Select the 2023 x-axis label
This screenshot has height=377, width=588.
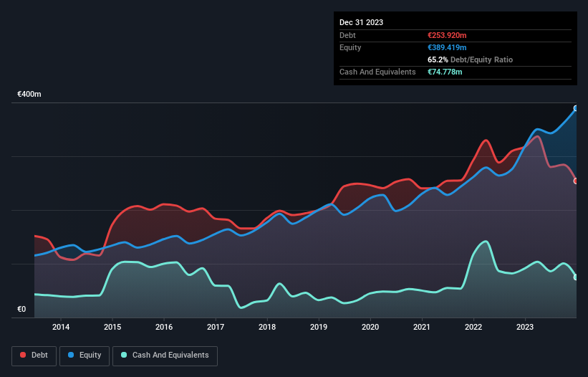pos(525,327)
